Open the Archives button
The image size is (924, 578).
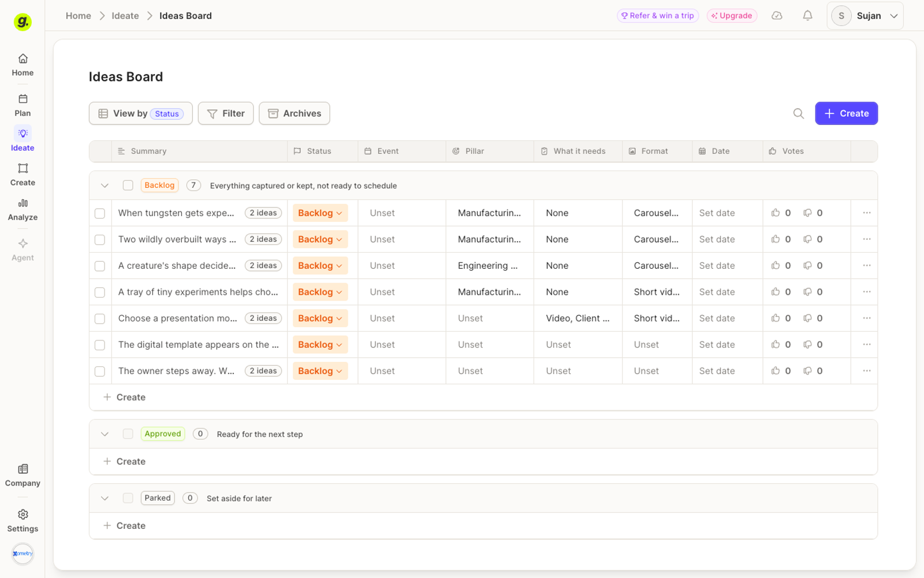coord(295,113)
